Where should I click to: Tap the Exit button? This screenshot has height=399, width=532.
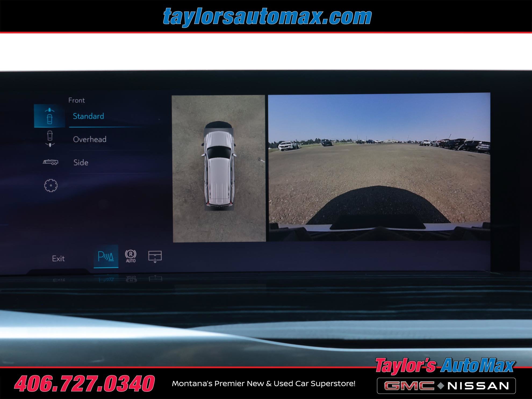point(58,258)
